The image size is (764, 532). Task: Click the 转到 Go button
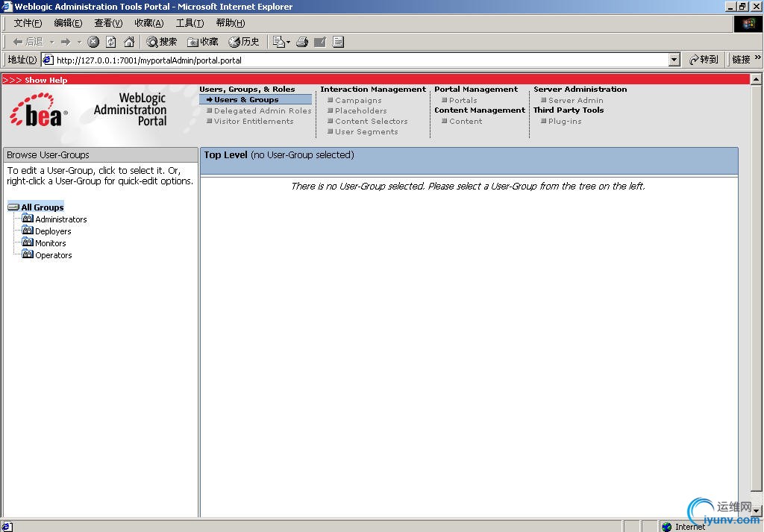tap(704, 60)
